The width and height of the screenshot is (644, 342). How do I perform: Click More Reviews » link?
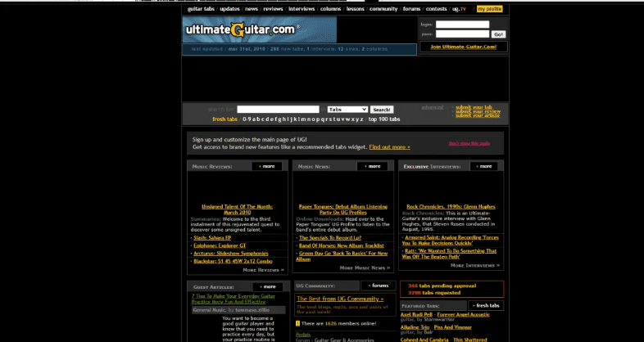pos(263,270)
